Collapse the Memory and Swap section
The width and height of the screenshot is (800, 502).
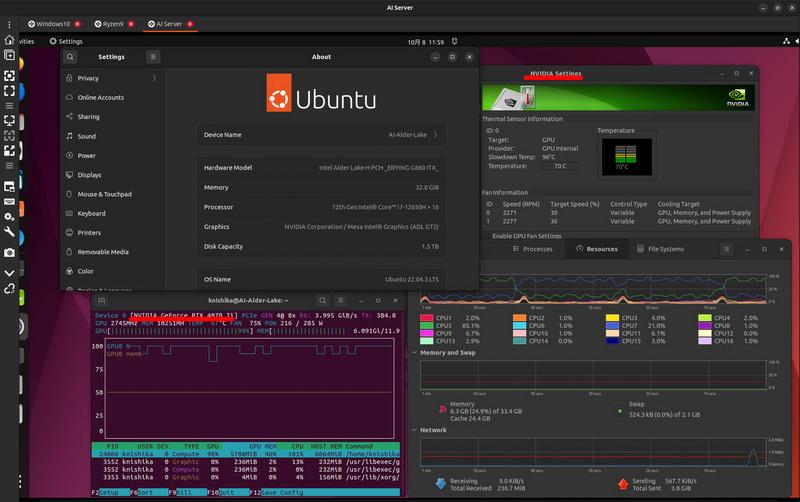tap(414, 353)
